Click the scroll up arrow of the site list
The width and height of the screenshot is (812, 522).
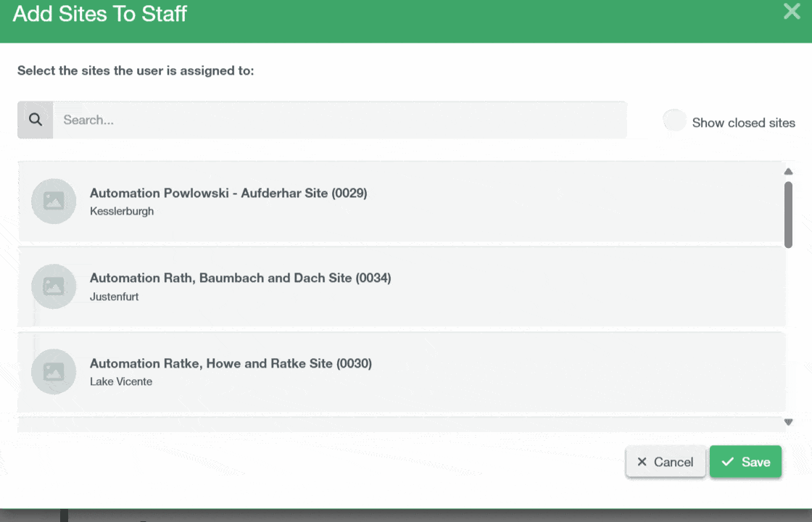pos(788,172)
